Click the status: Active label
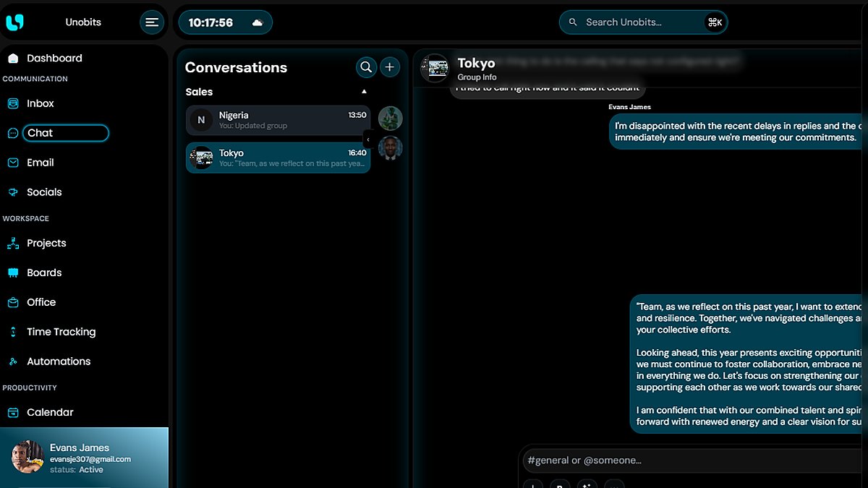The image size is (868, 488). pos(77,470)
